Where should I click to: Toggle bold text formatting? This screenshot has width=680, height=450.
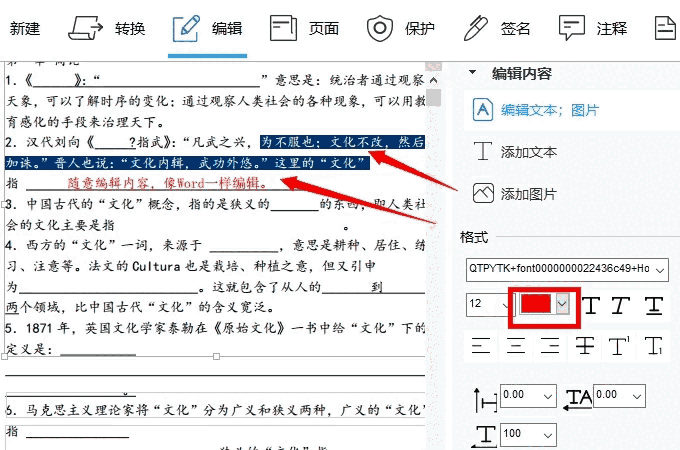[x=592, y=305]
